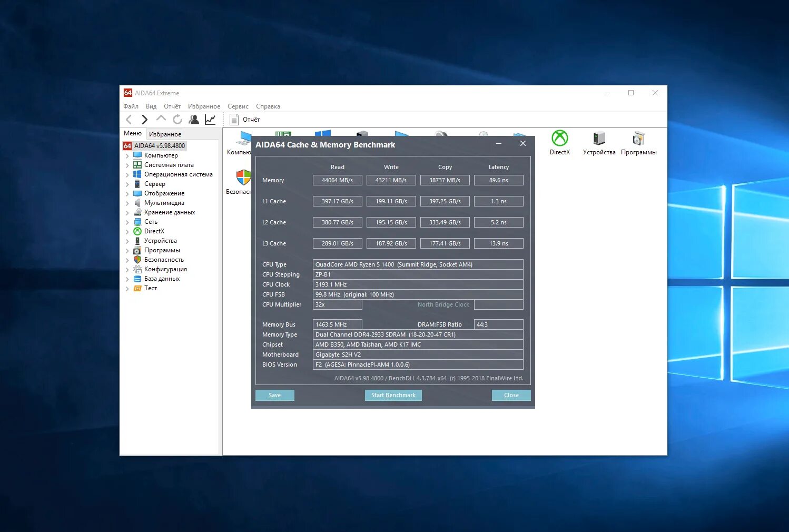Open the Устройства icon in main pane

coord(599,143)
